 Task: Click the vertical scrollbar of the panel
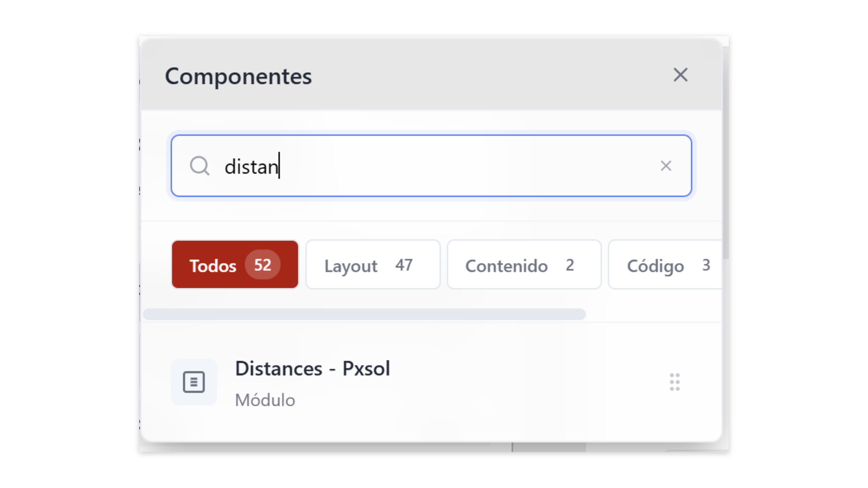click(725, 154)
